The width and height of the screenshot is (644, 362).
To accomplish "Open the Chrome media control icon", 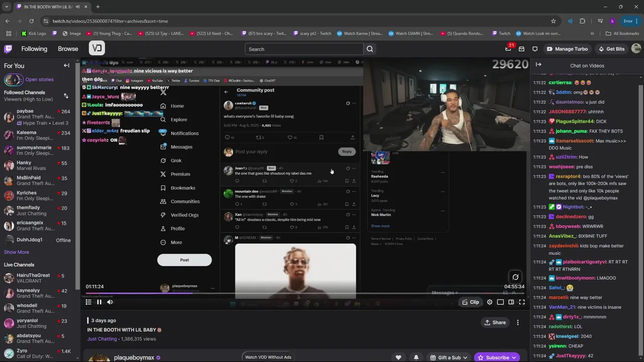I will click(x=600, y=21).
